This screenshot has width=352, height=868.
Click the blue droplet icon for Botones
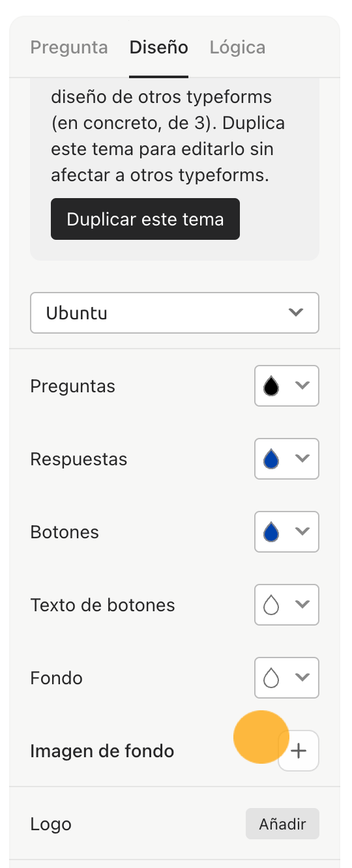pos(271,532)
